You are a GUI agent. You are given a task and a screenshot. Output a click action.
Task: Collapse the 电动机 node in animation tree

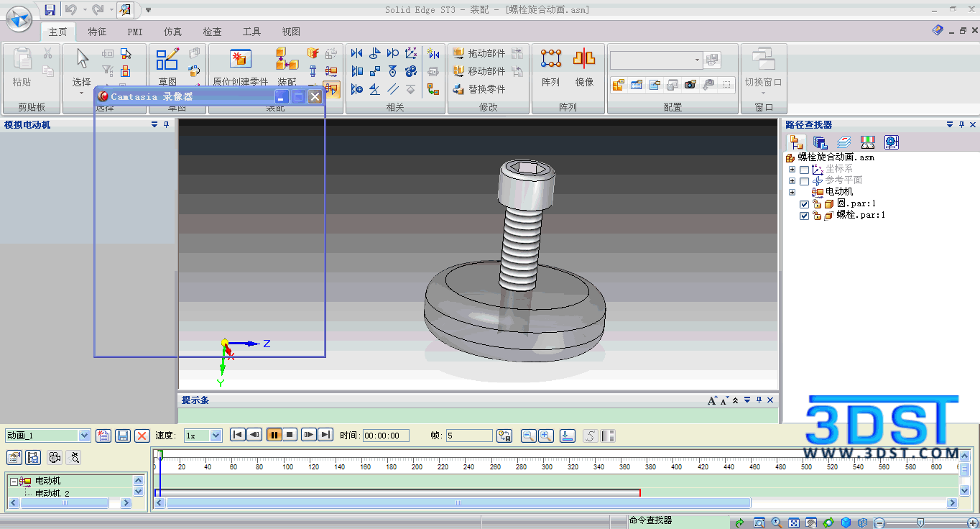tap(14, 480)
